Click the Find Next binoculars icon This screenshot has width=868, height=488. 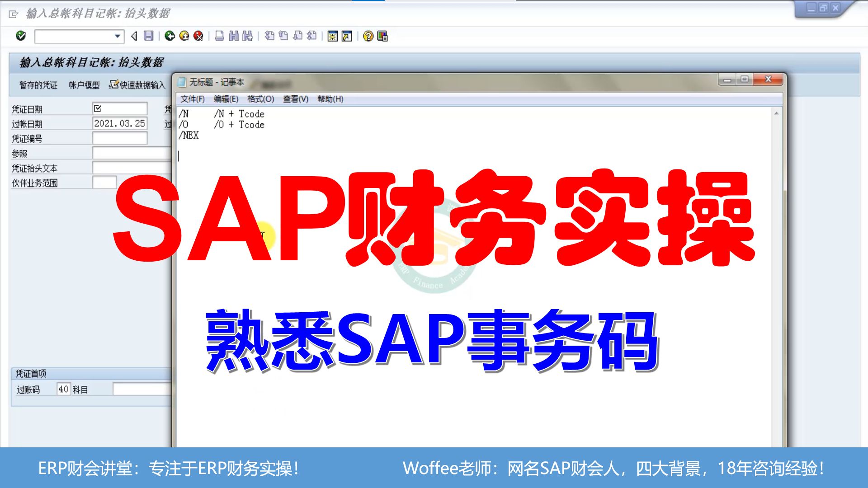(247, 36)
